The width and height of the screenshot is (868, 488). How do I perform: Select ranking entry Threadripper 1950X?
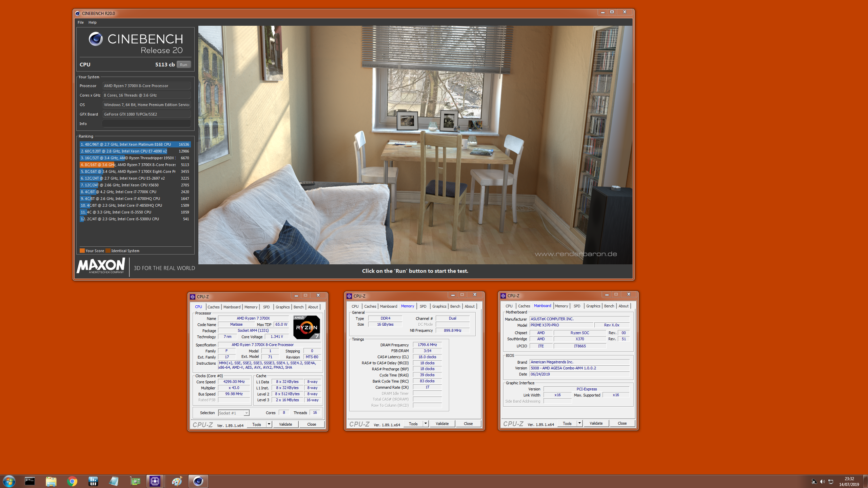pos(135,158)
